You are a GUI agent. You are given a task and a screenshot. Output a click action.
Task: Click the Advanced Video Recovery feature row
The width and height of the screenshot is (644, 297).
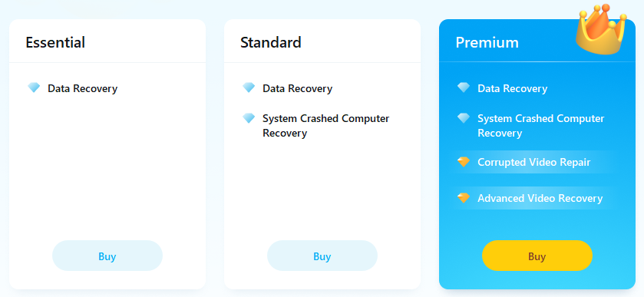(x=533, y=198)
